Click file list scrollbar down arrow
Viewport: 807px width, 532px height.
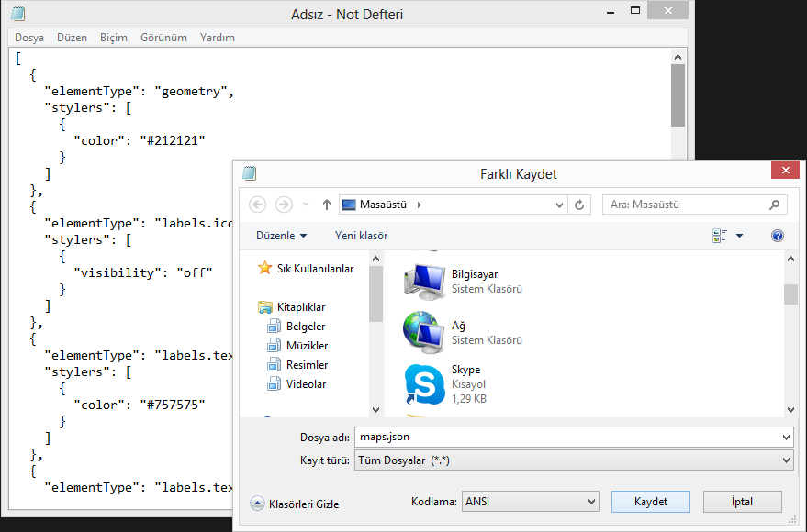coord(790,410)
